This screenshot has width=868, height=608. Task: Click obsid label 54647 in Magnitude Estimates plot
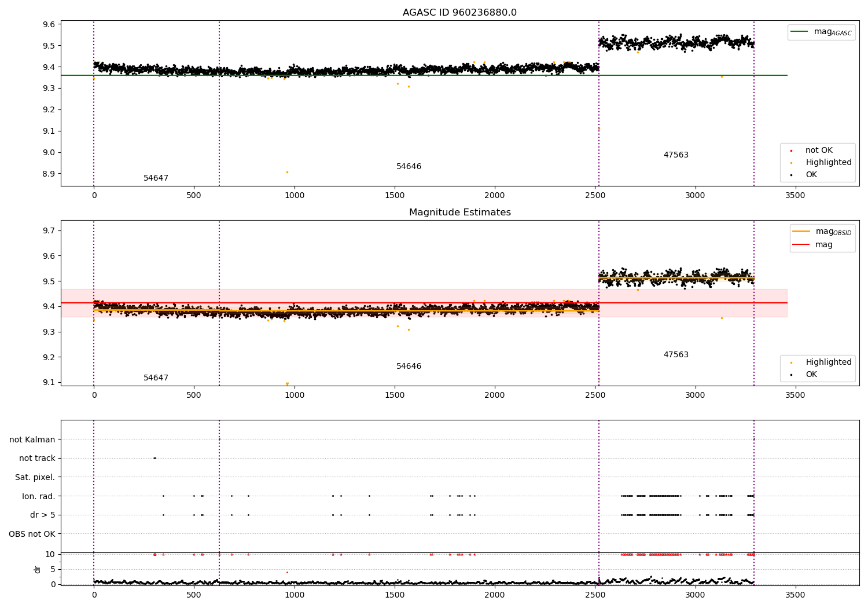pos(156,378)
